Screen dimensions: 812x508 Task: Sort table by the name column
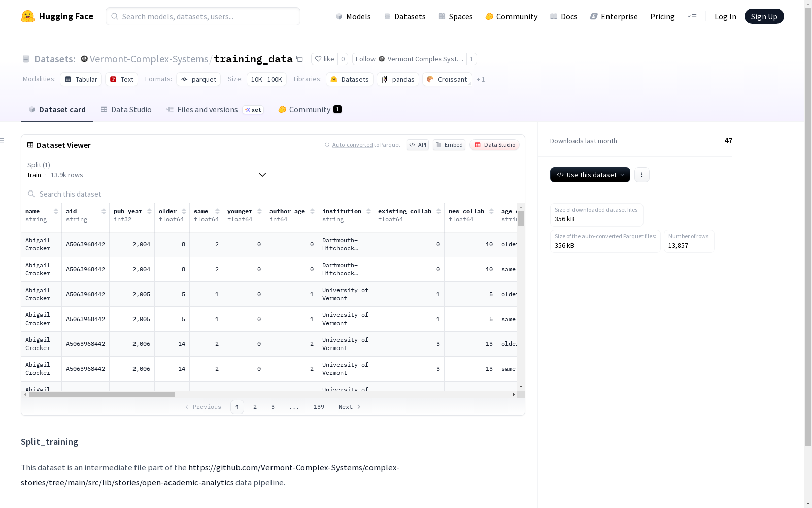[x=56, y=211]
